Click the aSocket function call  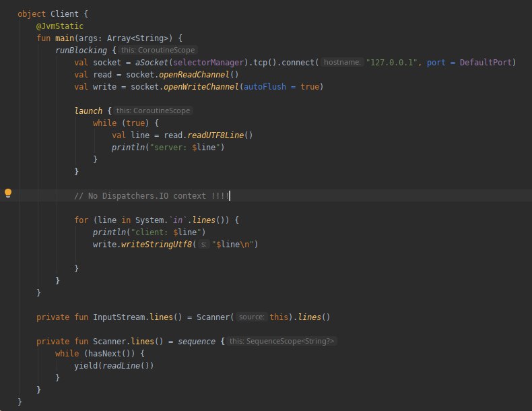[152, 63]
